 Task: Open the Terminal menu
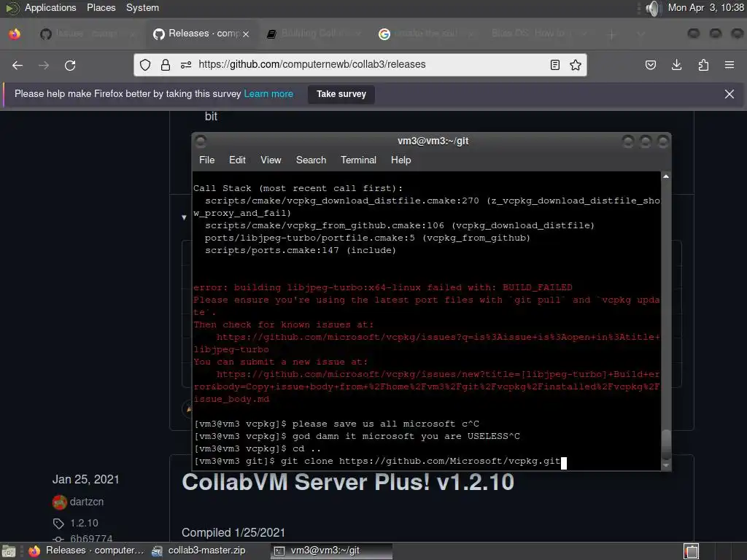click(358, 160)
